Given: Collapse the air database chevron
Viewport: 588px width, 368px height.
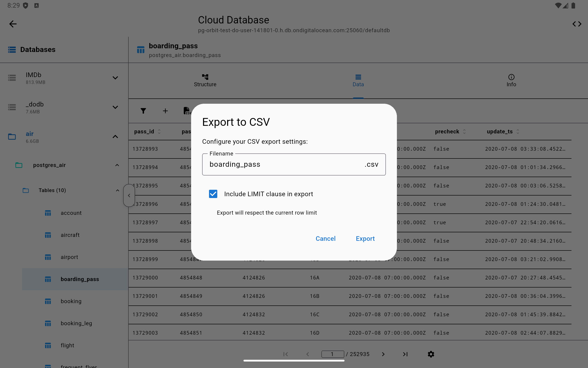Looking at the screenshot, I should click(x=115, y=137).
